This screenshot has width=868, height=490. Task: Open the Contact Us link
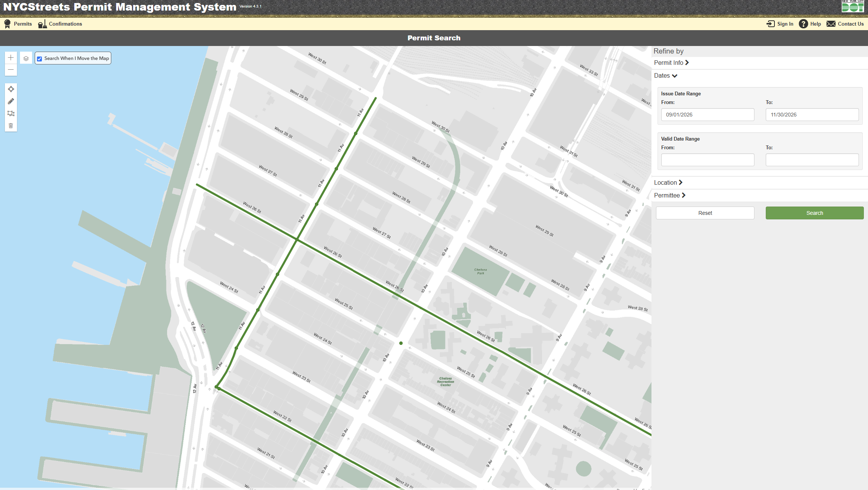click(851, 24)
